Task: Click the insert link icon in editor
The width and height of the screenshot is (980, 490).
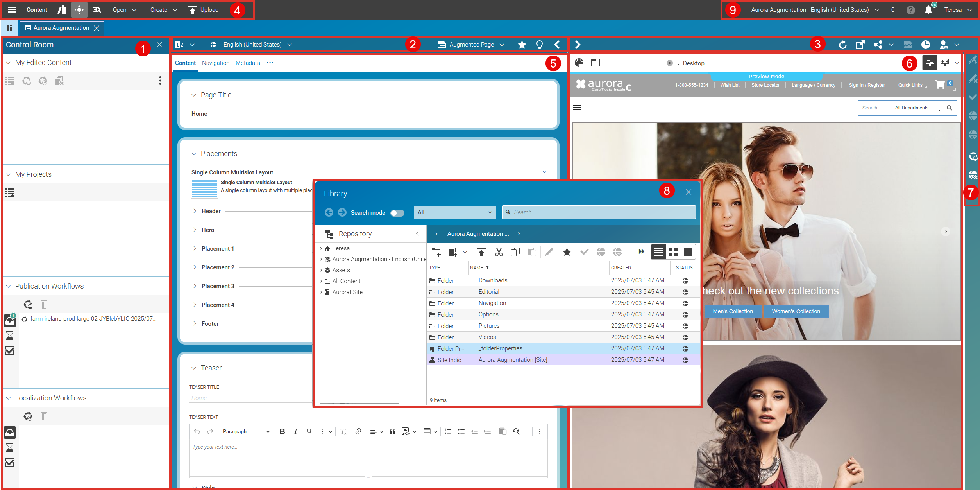Action: (358, 431)
